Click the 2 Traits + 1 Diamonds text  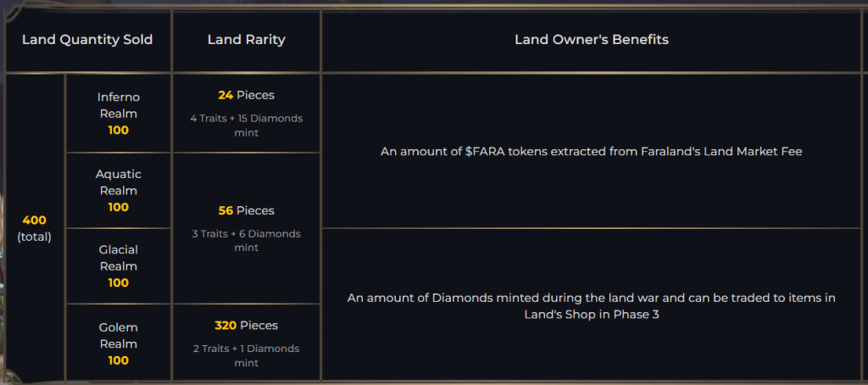pos(246,355)
